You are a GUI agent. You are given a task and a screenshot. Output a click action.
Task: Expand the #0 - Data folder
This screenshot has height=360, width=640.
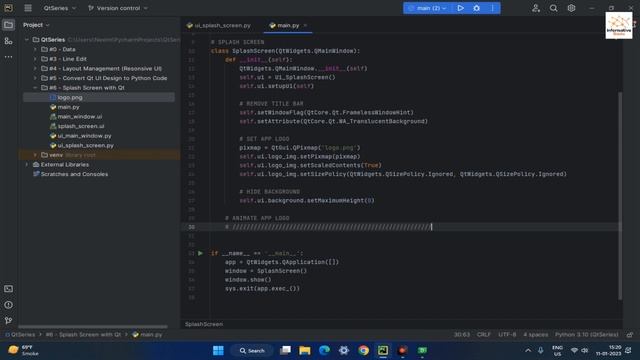tap(36, 49)
